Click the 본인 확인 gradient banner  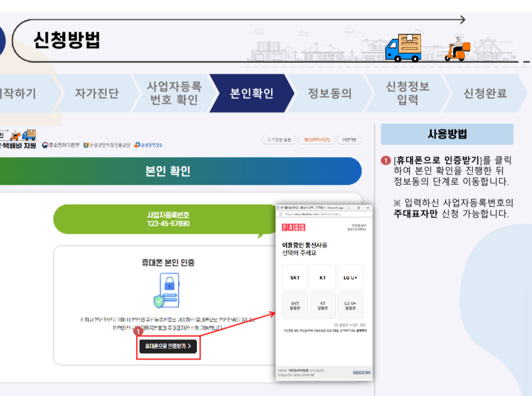168,171
